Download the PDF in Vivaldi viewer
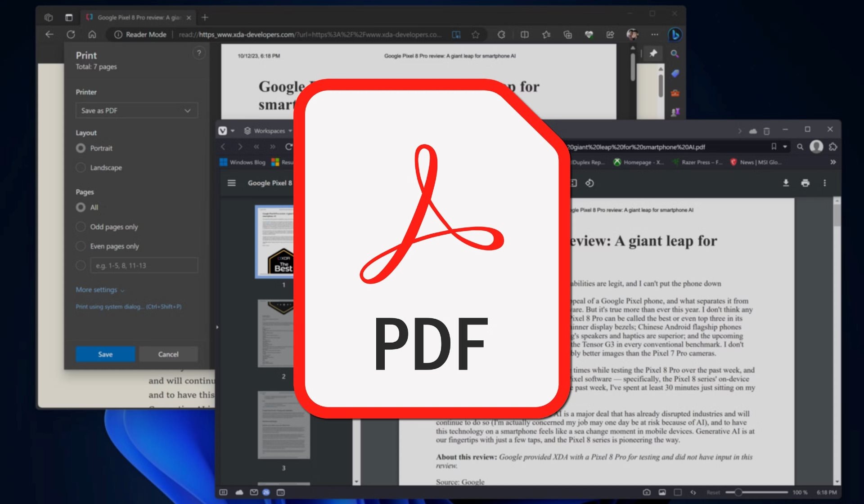The width and height of the screenshot is (864, 504). pos(786,183)
